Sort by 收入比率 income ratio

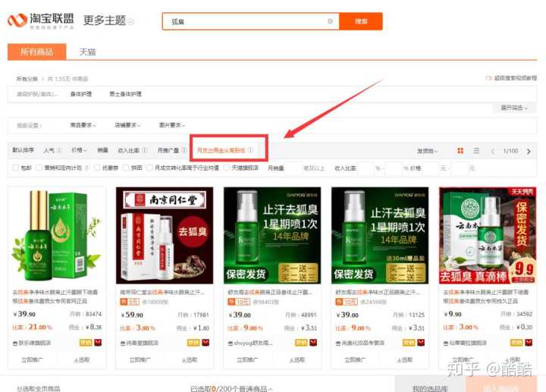128,150
